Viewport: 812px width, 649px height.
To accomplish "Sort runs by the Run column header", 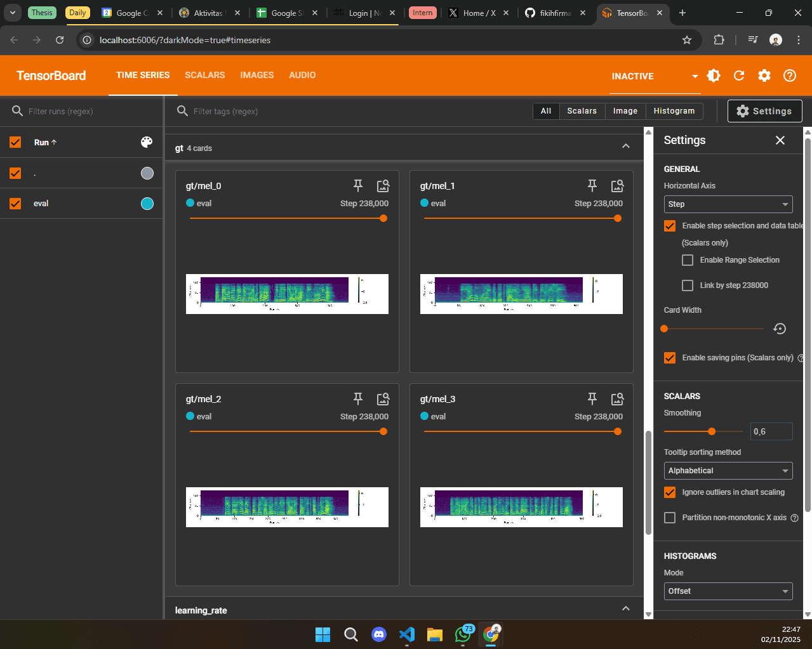I will click(x=45, y=143).
